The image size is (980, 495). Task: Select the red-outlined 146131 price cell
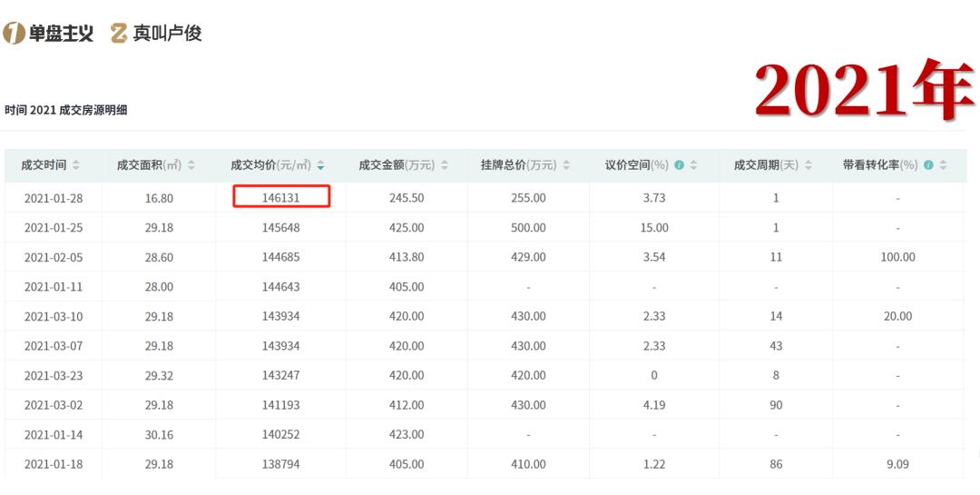coord(280,197)
